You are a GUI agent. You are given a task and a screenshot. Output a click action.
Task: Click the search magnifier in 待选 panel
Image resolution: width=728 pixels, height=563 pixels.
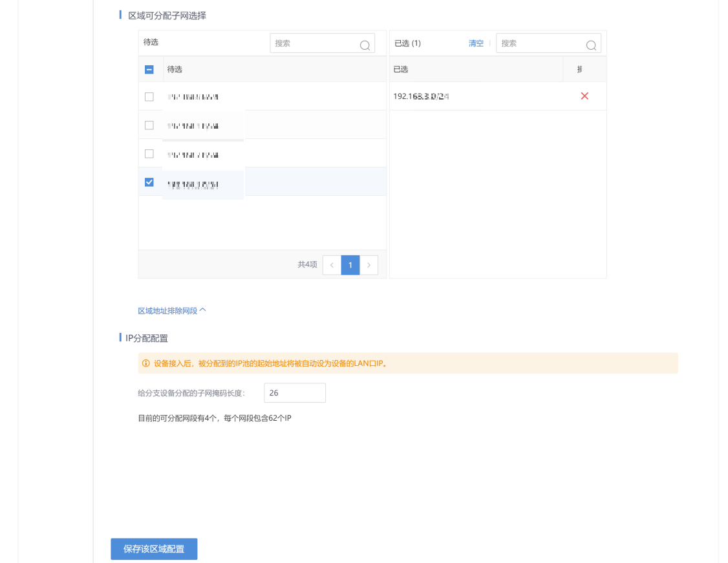[x=365, y=45]
